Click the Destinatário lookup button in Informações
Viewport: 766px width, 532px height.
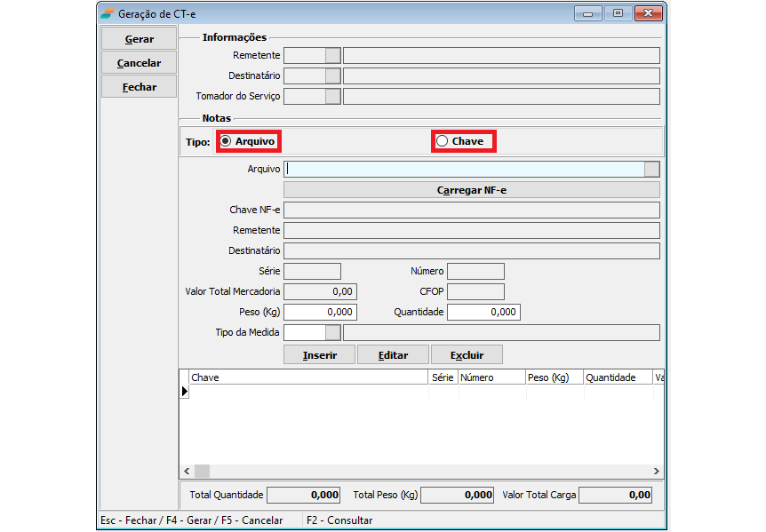(332, 76)
